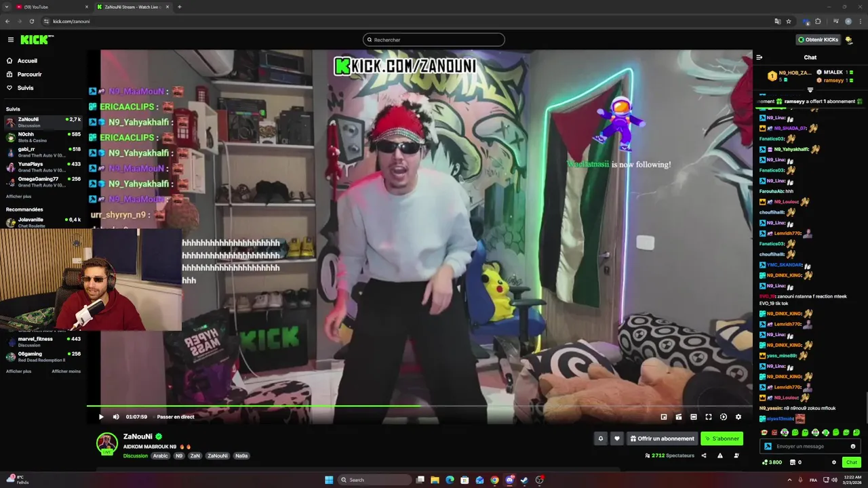The height and width of the screenshot is (488, 868).
Task: Collapse the chat panel with the arrow icon
Action: [x=759, y=58]
